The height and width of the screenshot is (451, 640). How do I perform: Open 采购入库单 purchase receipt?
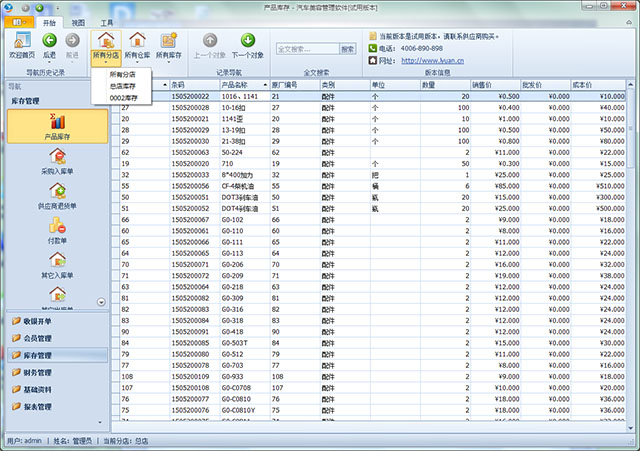58,162
